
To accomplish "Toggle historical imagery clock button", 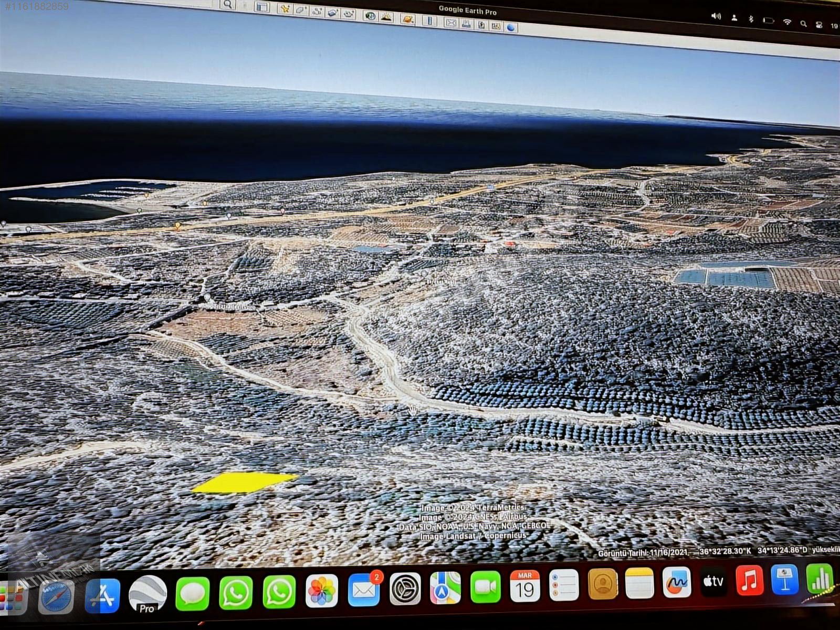I will pyautogui.click(x=370, y=16).
